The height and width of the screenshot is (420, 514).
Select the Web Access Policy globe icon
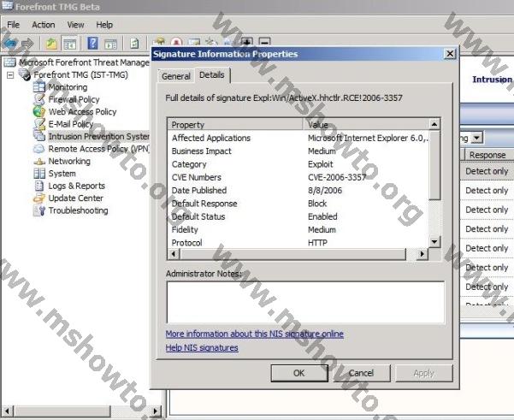(x=39, y=111)
